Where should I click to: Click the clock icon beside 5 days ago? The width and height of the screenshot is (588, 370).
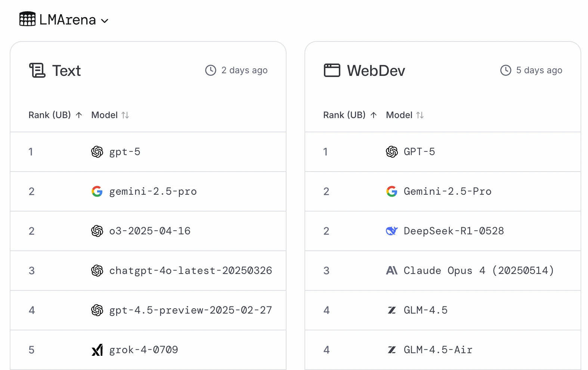[x=505, y=70]
